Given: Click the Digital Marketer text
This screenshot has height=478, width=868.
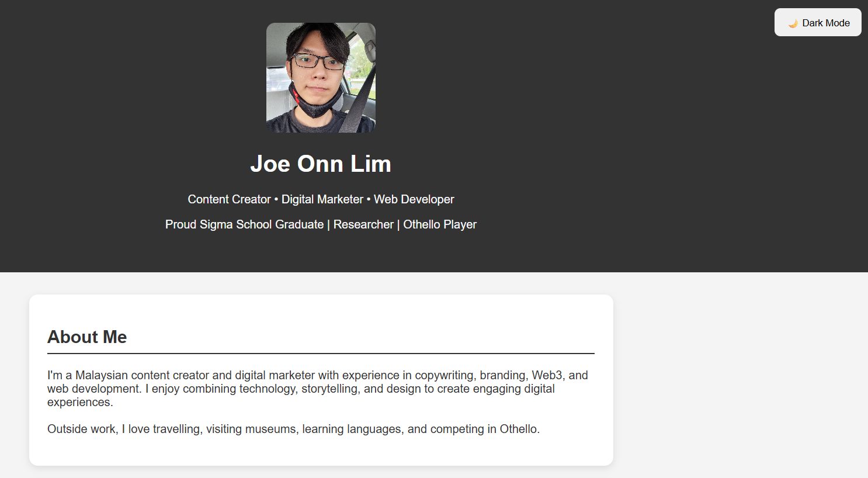Looking at the screenshot, I should pyautogui.click(x=322, y=199).
